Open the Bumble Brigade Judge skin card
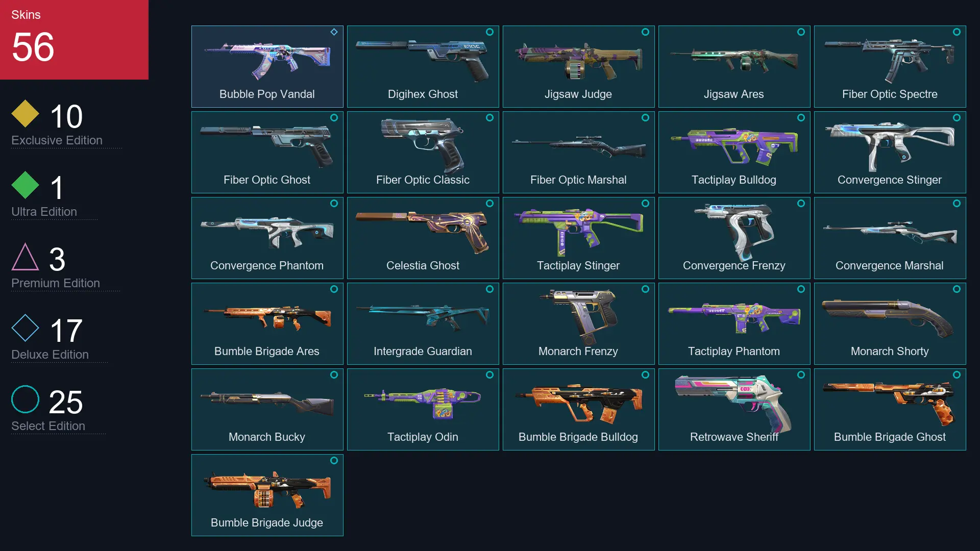Screen dimensions: 980x551 (x=267, y=495)
